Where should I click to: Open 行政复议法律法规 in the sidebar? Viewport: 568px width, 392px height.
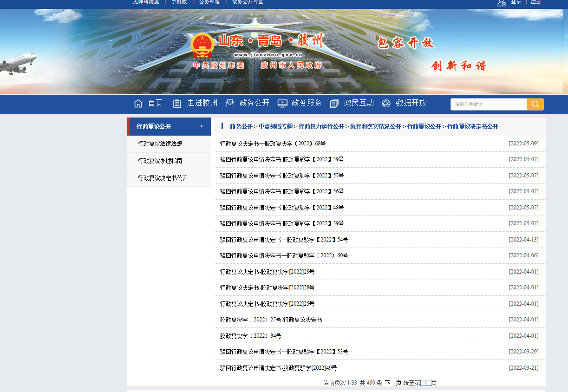[x=160, y=144]
